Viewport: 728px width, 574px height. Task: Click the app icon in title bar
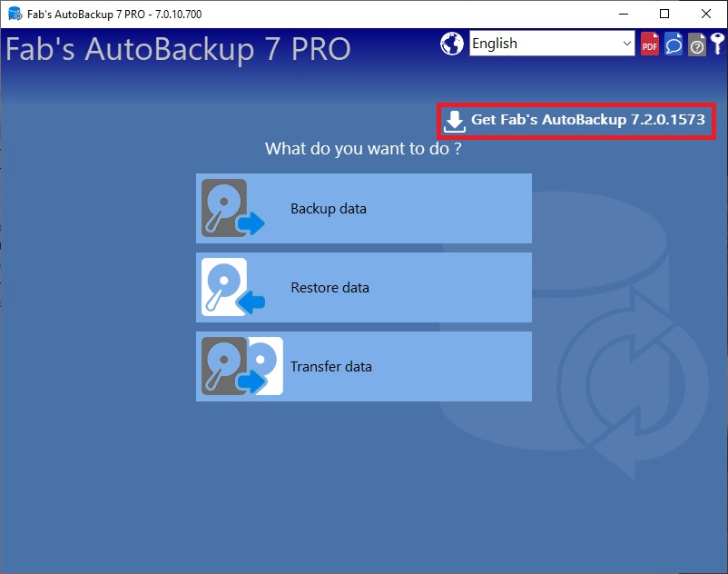[15, 14]
